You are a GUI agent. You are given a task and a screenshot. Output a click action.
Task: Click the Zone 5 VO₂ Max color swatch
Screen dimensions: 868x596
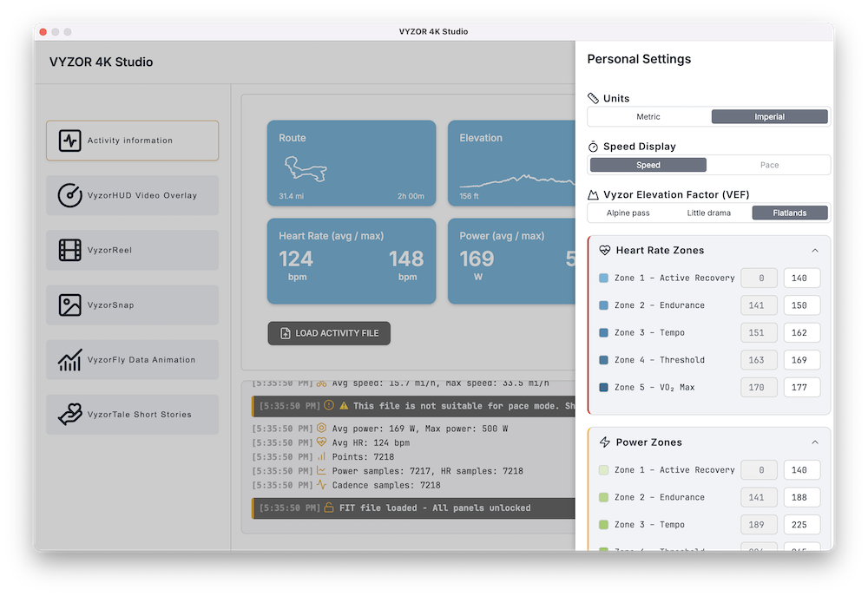coord(604,388)
